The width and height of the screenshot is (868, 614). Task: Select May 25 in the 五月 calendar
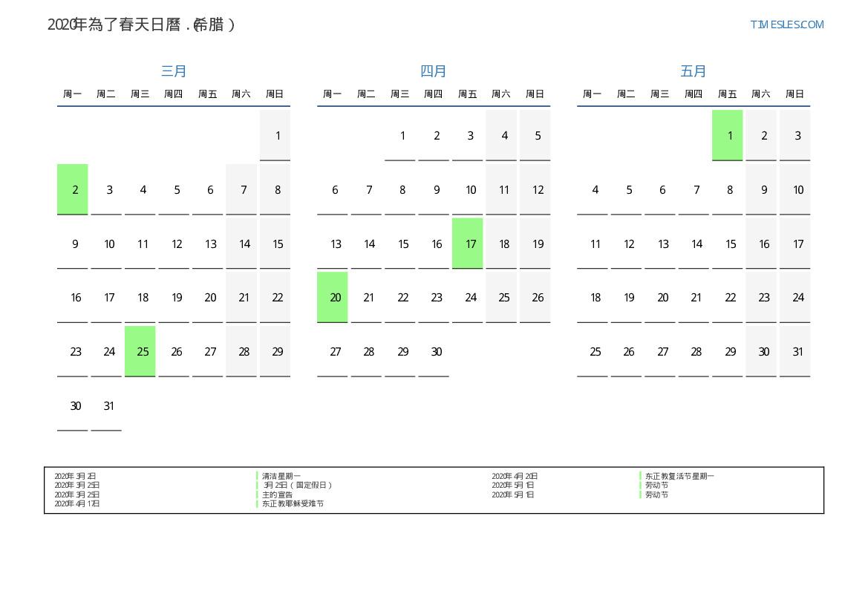(593, 352)
